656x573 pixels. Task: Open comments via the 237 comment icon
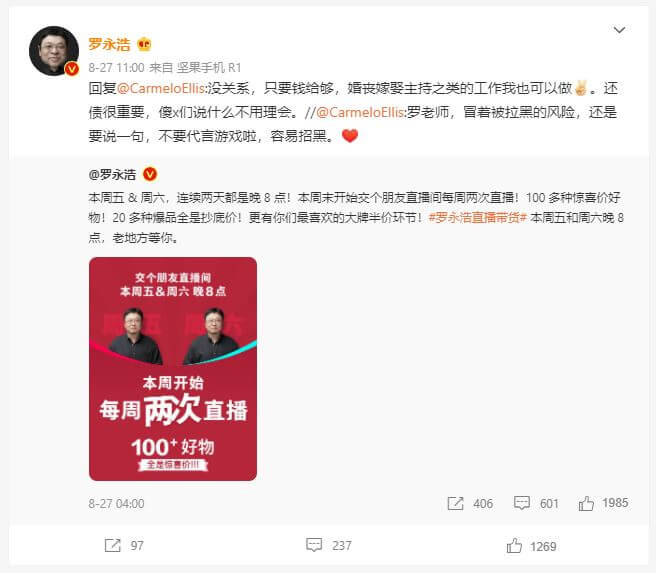(x=314, y=545)
